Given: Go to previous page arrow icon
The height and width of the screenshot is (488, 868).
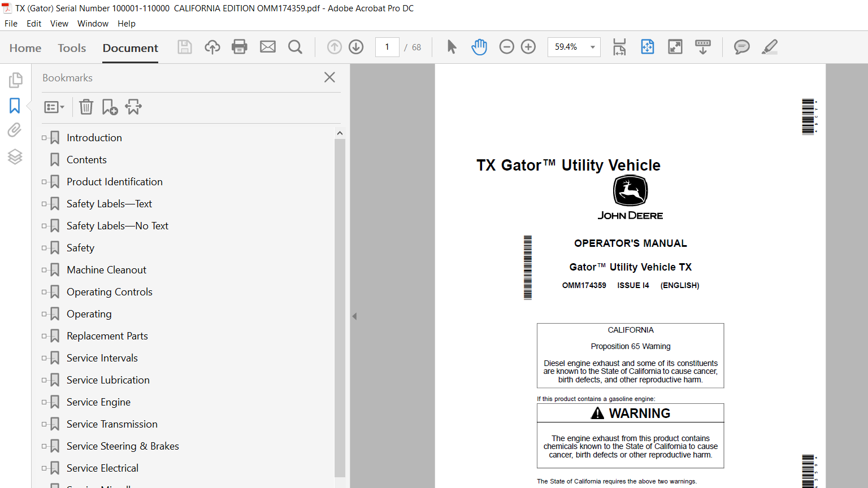Looking at the screenshot, I should (335, 47).
